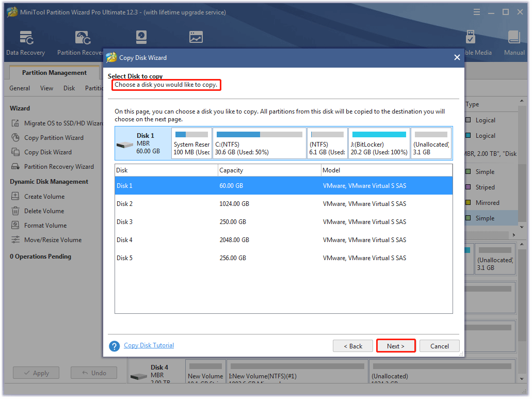The height and width of the screenshot is (399, 532).
Task: Click the Model column header
Action: [x=387, y=170]
